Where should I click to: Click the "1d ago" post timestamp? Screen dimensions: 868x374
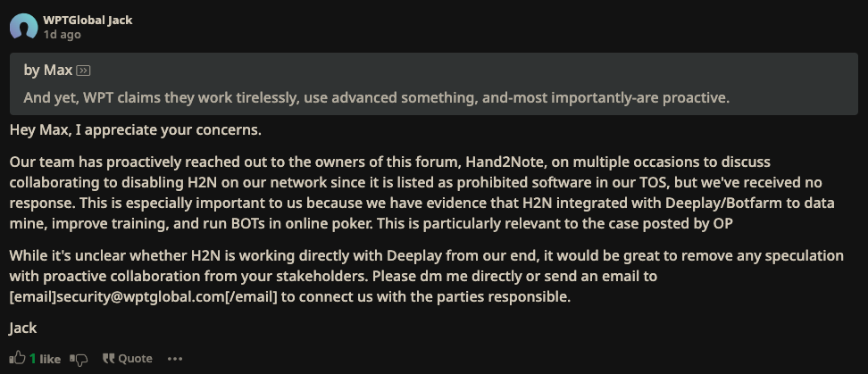62,34
